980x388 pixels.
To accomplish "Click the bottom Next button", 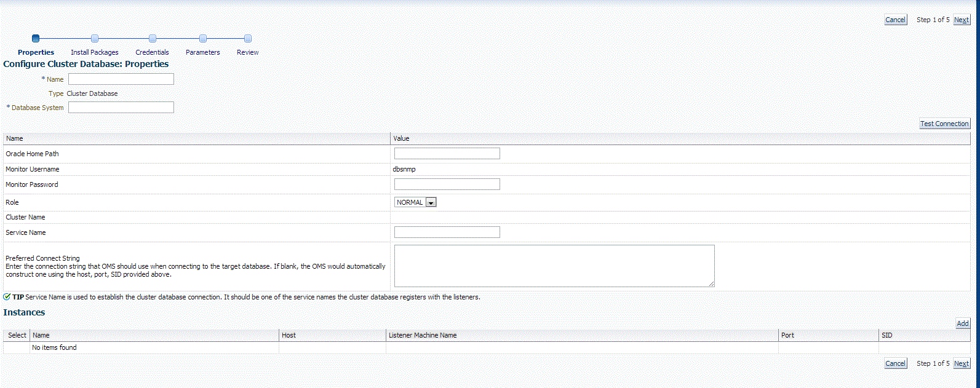I will (x=962, y=363).
